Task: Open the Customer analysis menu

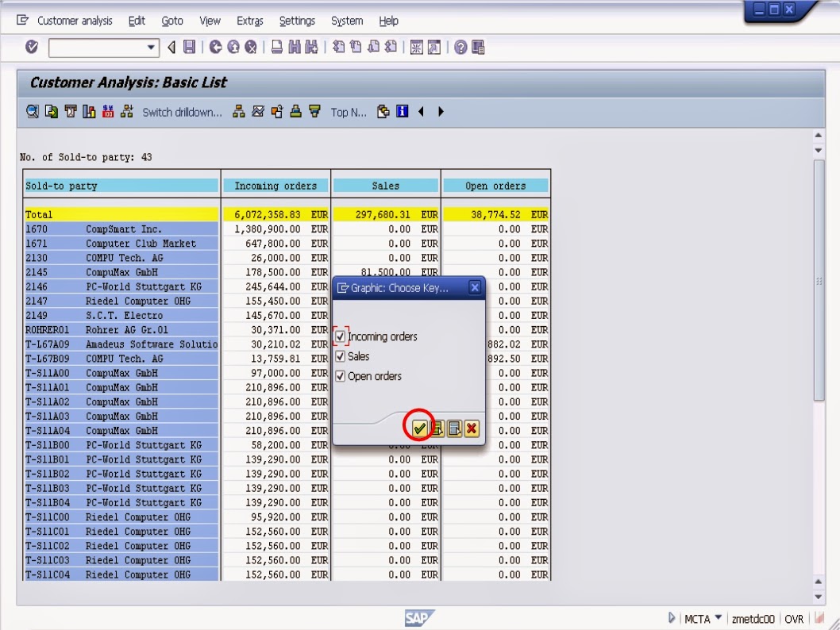Action: point(75,21)
